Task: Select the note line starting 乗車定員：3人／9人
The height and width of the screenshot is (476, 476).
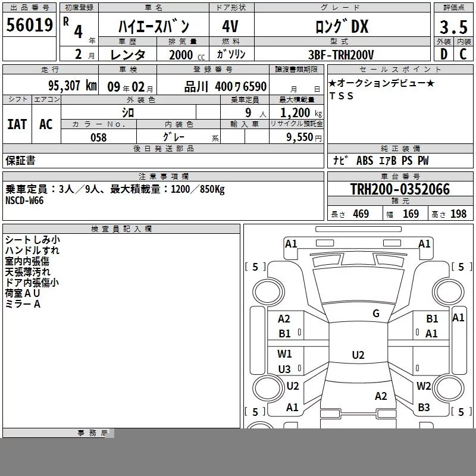Action: point(115,189)
